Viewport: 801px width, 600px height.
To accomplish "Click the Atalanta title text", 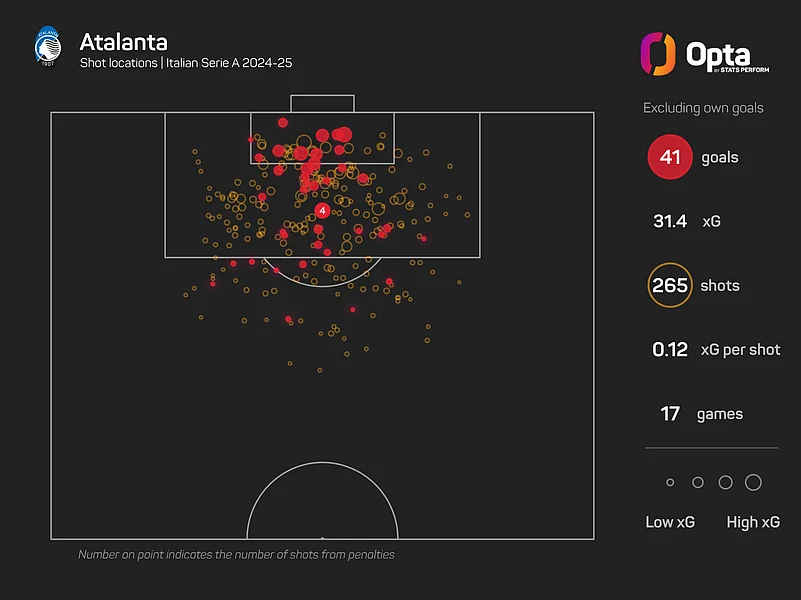I will (x=124, y=43).
